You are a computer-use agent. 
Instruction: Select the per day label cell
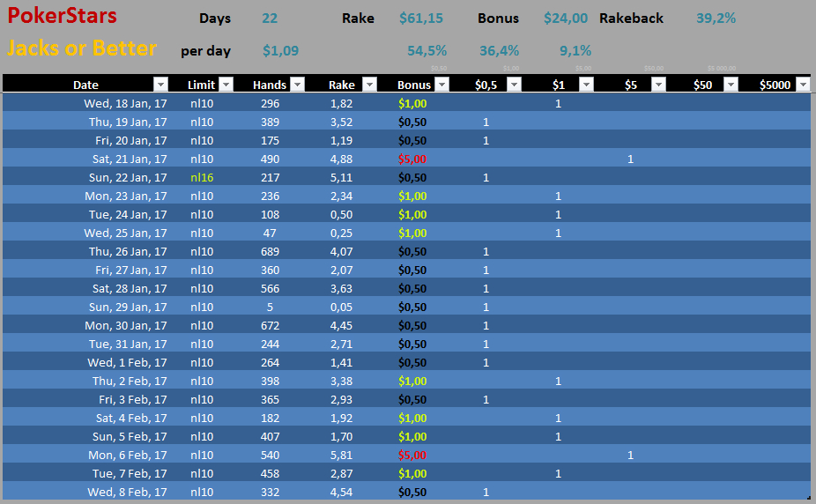point(205,51)
